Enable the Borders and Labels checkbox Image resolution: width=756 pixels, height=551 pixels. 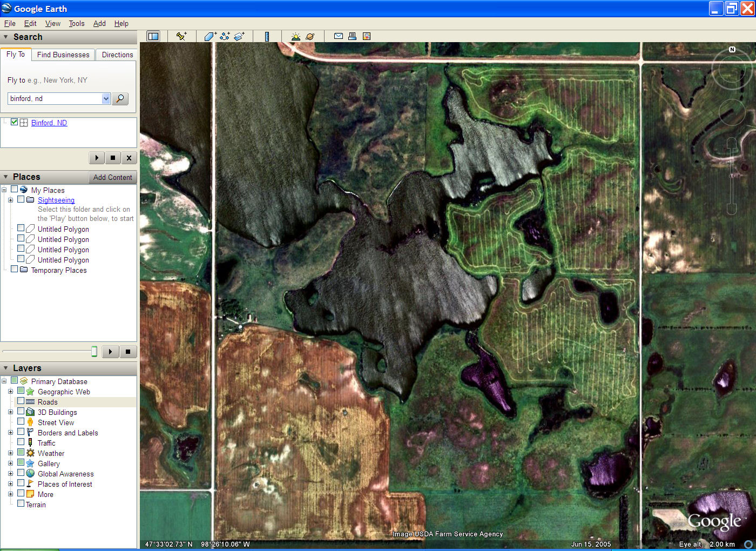click(21, 432)
